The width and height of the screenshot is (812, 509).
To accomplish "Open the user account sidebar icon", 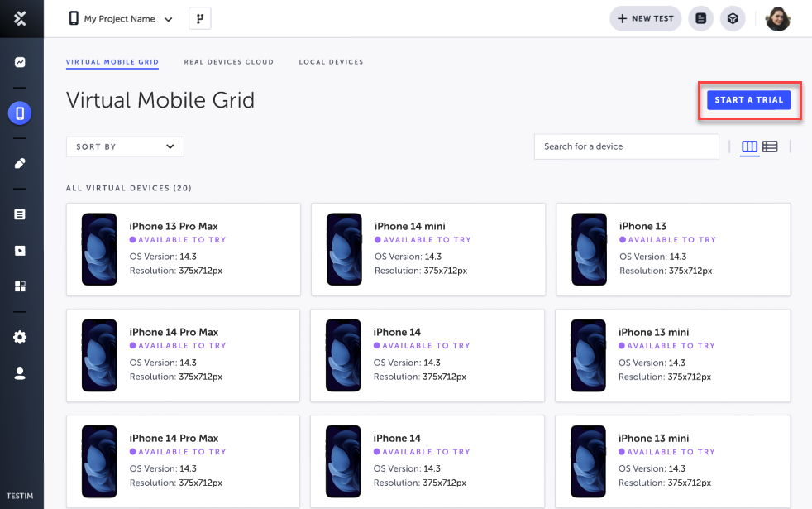I will pyautogui.click(x=20, y=374).
